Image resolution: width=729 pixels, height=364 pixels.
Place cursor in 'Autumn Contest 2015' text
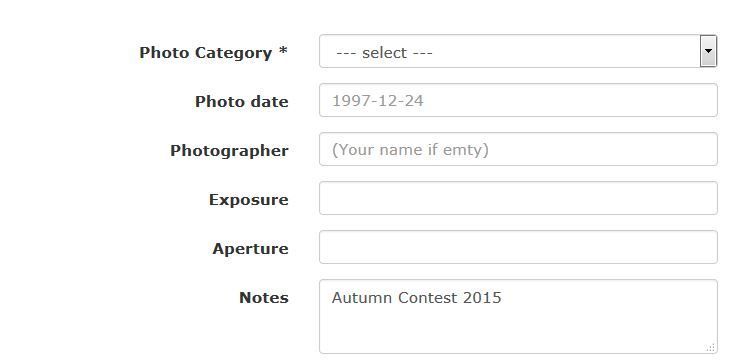417,298
